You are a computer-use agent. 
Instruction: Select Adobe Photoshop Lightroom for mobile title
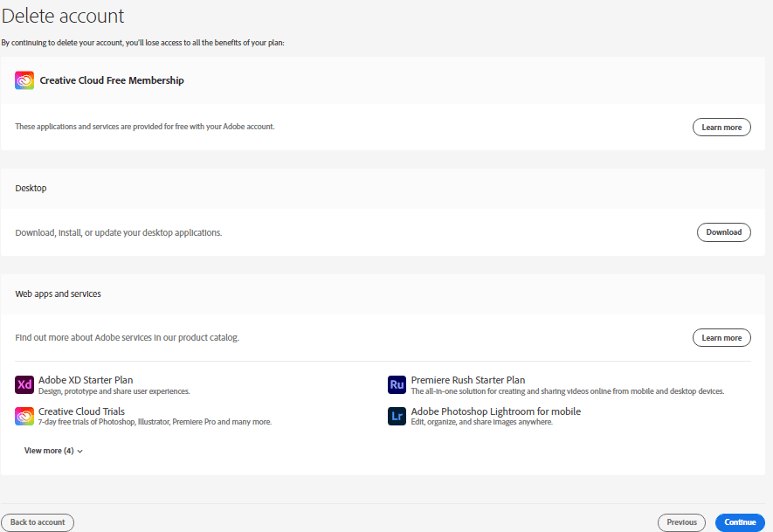496,411
